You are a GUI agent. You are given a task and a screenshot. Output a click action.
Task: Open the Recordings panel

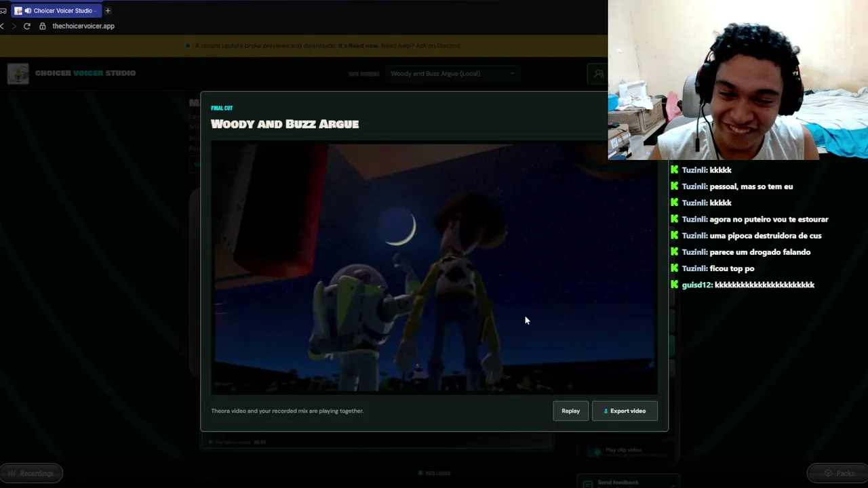coord(31,473)
